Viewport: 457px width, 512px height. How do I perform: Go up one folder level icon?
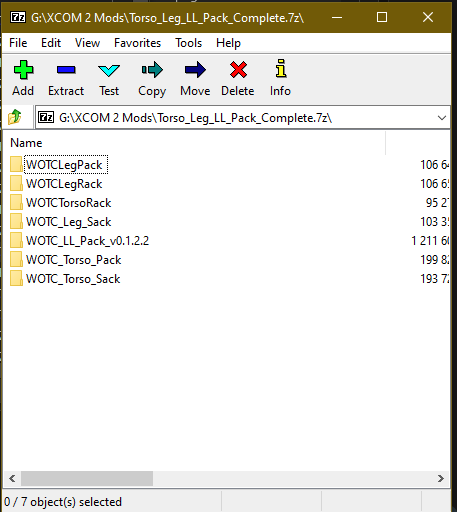(15, 117)
